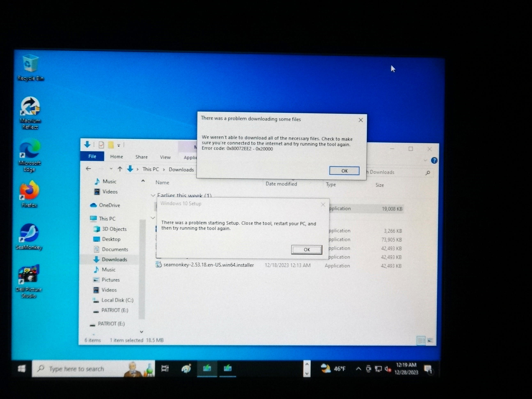Open Pictures folder in sidebar
The image size is (532, 399).
pyautogui.click(x=106, y=280)
